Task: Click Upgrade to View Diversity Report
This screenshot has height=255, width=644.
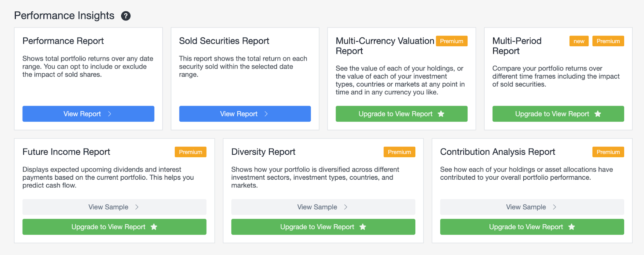Action: point(323,227)
